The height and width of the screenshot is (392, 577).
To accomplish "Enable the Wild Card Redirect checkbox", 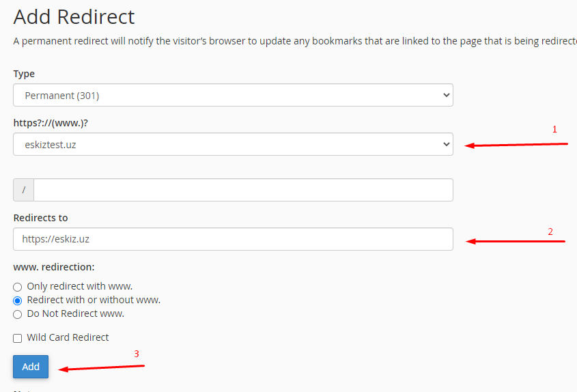I will [18, 338].
